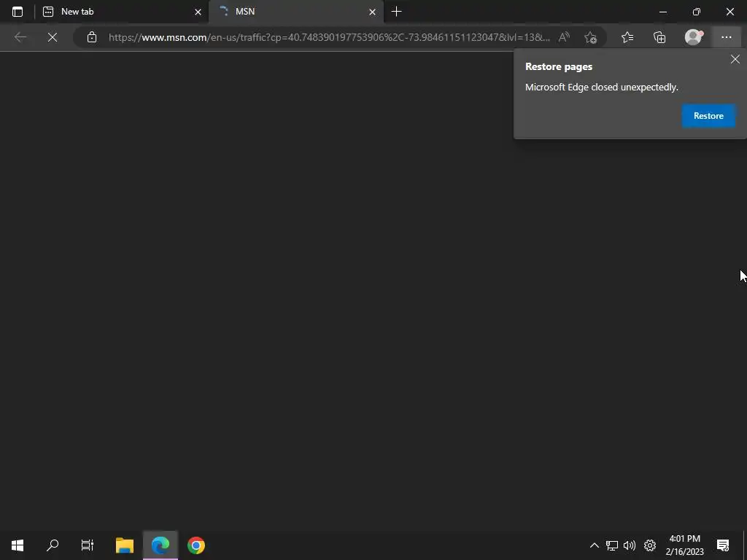
Task: Minimize the Edge window
Action: (x=662, y=12)
